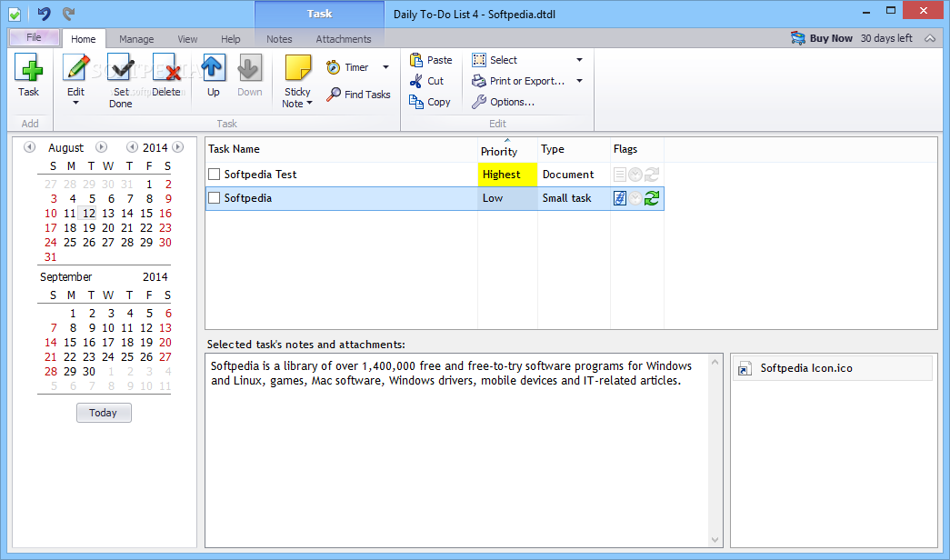
Task: Open Print or Export
Action: pyautogui.click(x=518, y=81)
